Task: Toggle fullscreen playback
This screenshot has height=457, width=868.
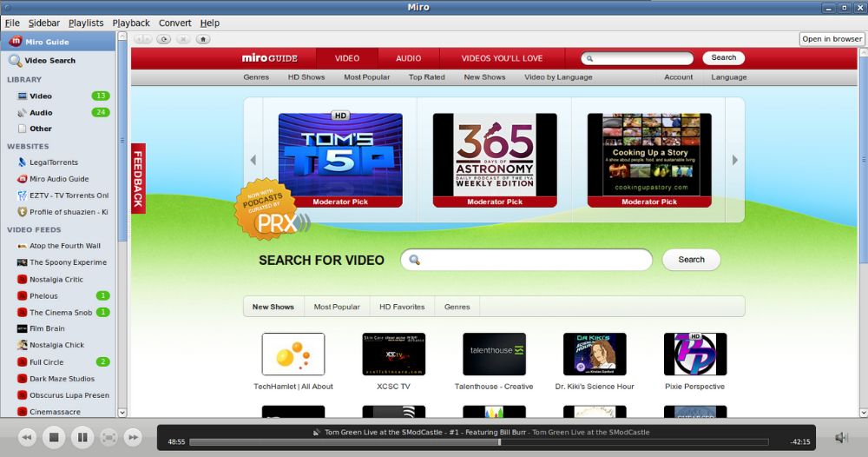Action: 109,438
